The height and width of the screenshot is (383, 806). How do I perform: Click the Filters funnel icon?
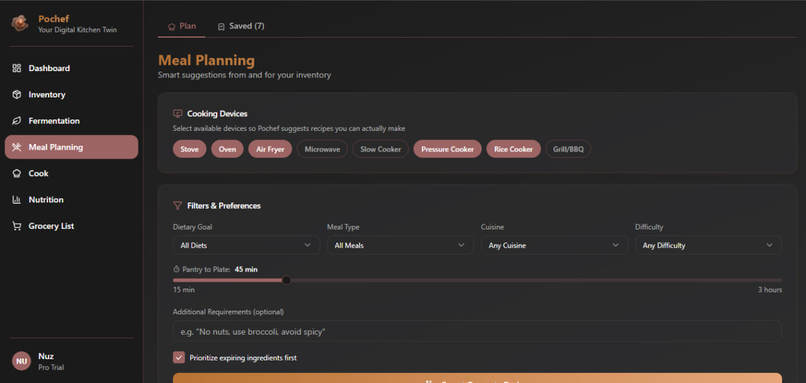pos(177,206)
